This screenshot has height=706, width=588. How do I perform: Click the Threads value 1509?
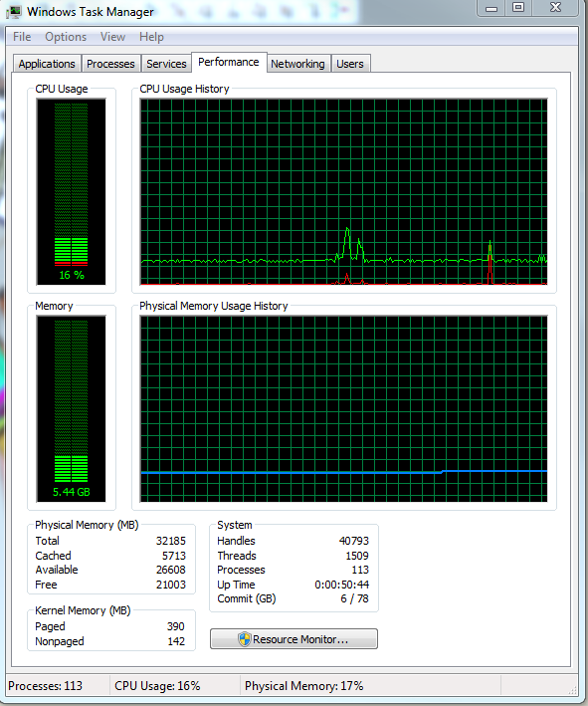coord(357,556)
